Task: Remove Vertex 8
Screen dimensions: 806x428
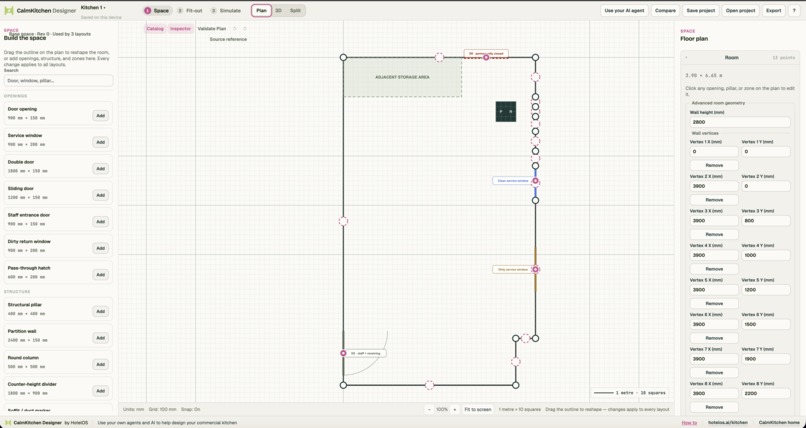Action: click(714, 407)
